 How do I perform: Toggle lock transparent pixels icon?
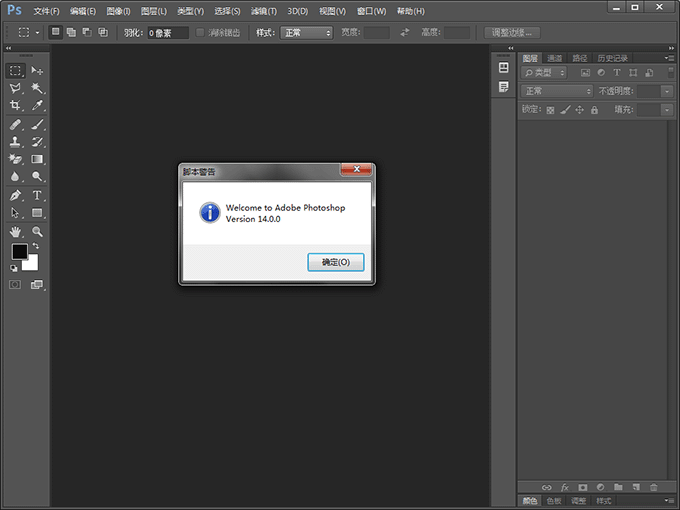pos(550,110)
